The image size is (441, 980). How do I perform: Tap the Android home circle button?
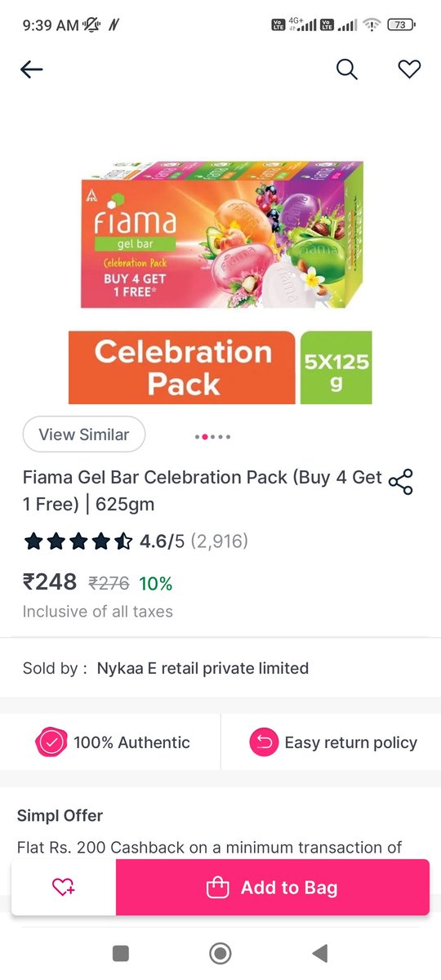pyautogui.click(x=220, y=953)
